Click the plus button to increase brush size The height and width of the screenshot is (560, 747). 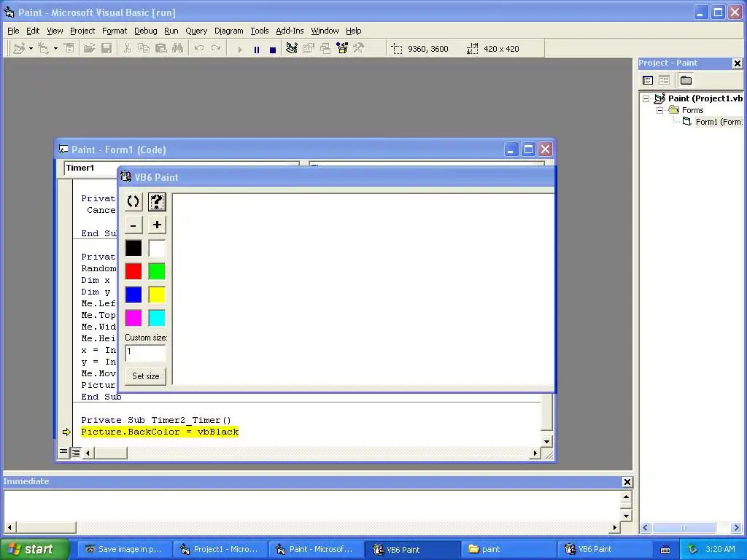(157, 225)
